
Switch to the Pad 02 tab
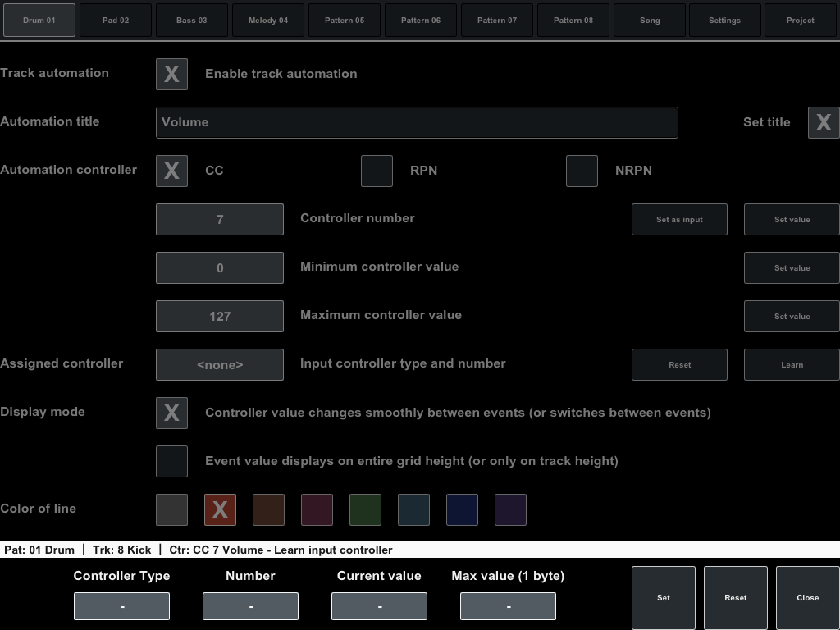115,20
